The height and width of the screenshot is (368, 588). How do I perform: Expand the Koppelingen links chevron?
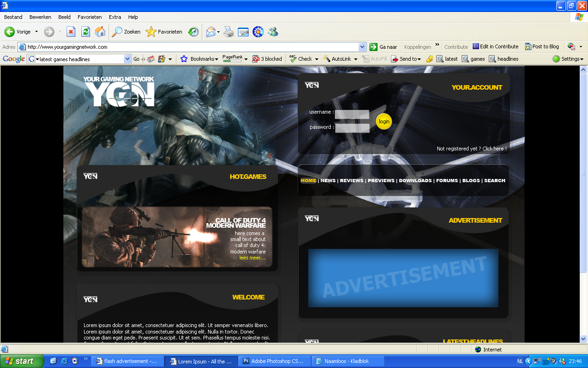coord(437,45)
